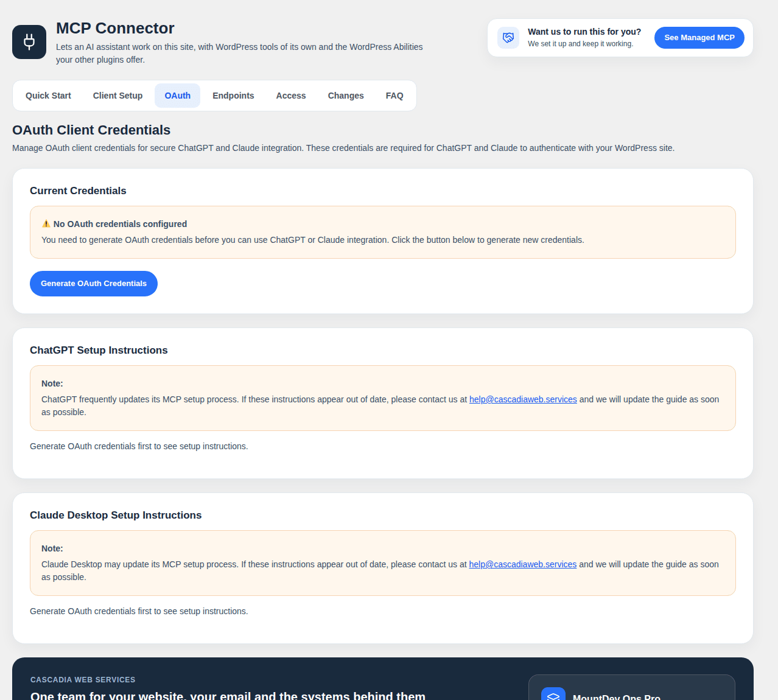Open the Access tab

(291, 96)
